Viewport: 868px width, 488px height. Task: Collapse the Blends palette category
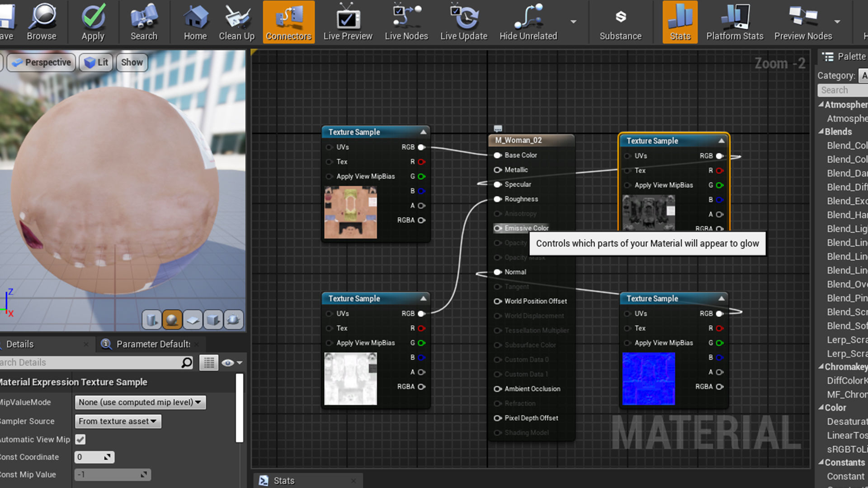point(821,131)
